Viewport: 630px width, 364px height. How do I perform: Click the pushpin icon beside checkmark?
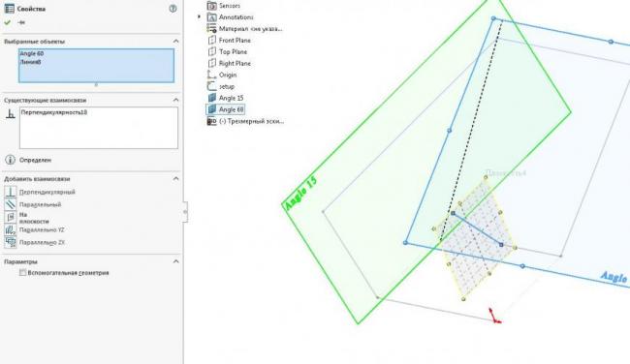click(x=21, y=22)
